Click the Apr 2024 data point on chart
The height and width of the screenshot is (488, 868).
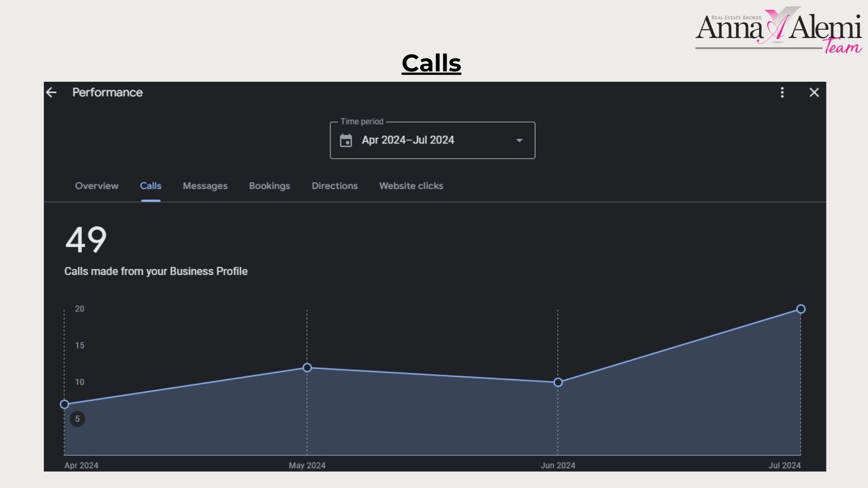[65, 404]
